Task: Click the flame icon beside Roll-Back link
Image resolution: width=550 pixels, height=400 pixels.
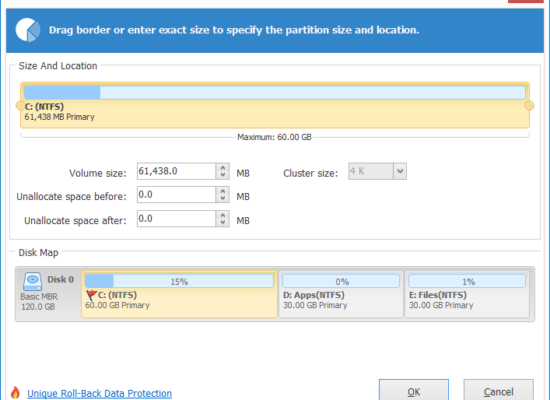Action: 15,393
